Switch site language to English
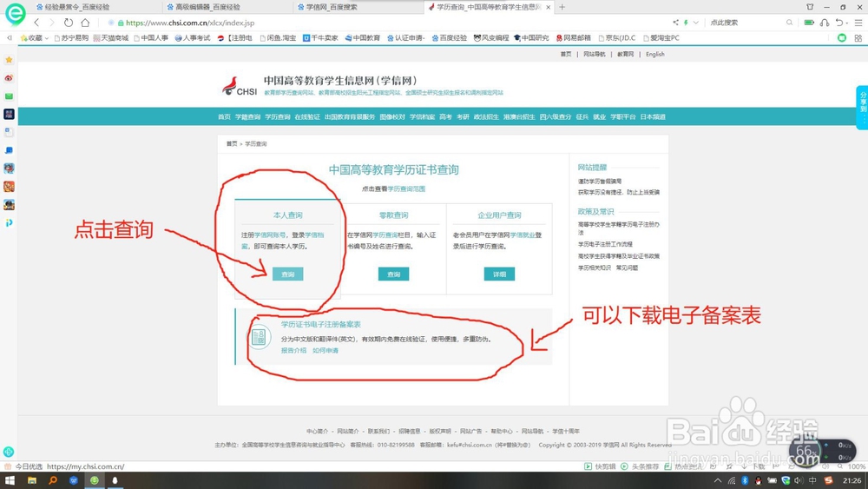The height and width of the screenshot is (489, 868). click(654, 54)
